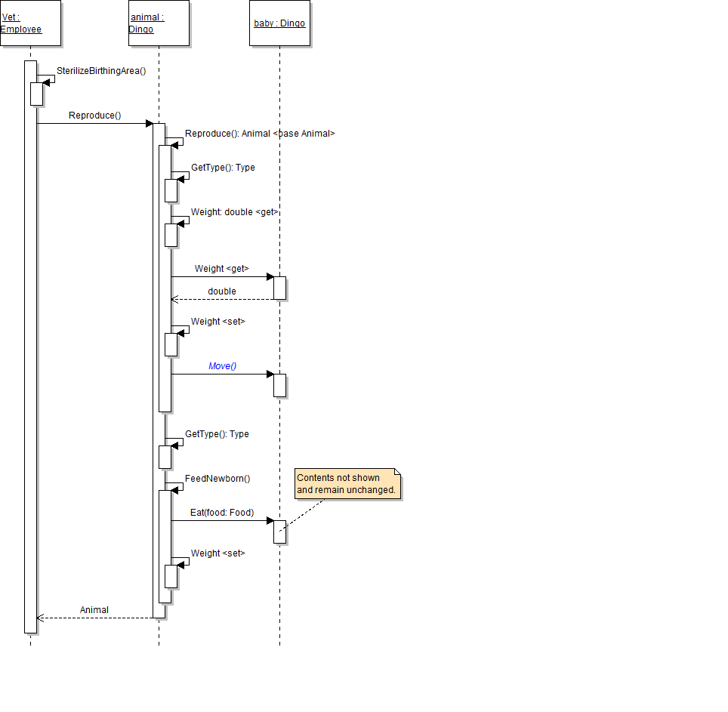Click the FeedNewborn() self-call label

(x=217, y=479)
